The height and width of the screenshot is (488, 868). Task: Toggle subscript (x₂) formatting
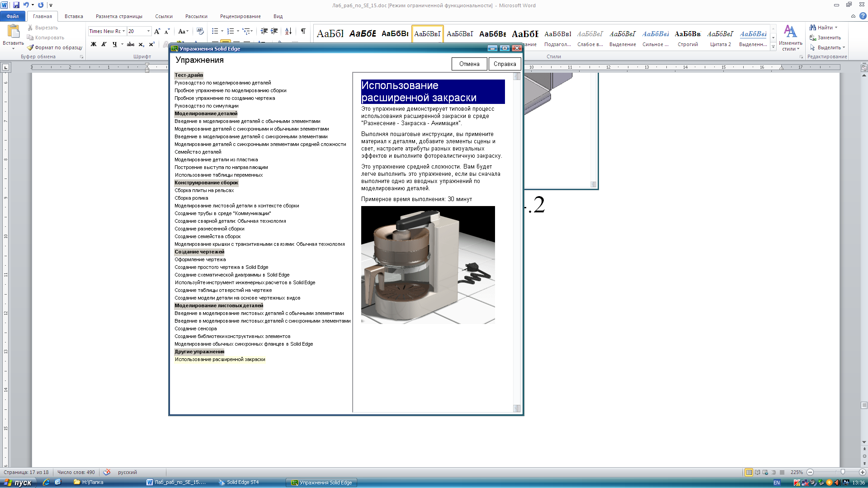[x=141, y=44]
